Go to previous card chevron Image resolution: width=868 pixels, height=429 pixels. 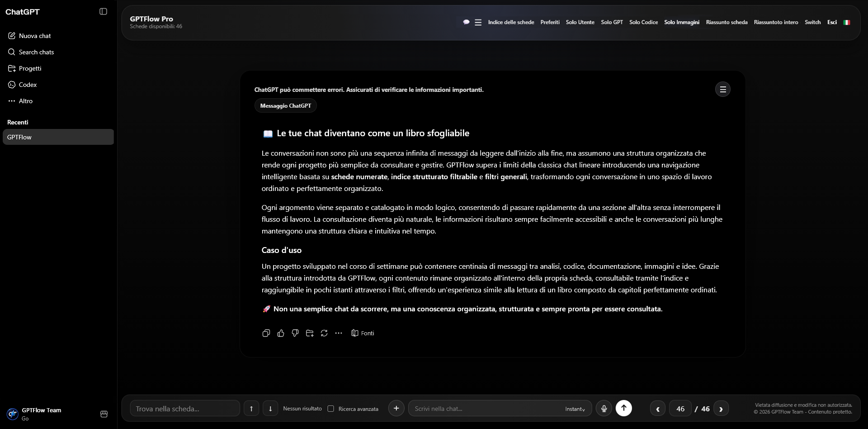tap(658, 409)
